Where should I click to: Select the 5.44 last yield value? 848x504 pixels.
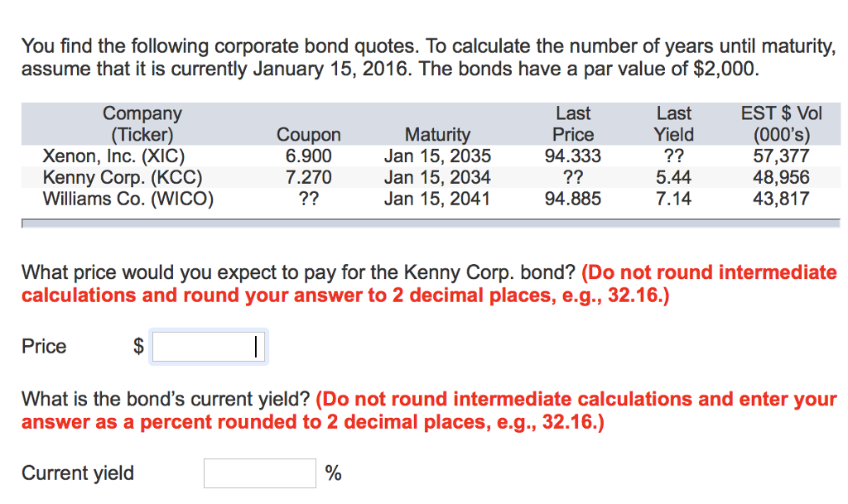pos(673,177)
